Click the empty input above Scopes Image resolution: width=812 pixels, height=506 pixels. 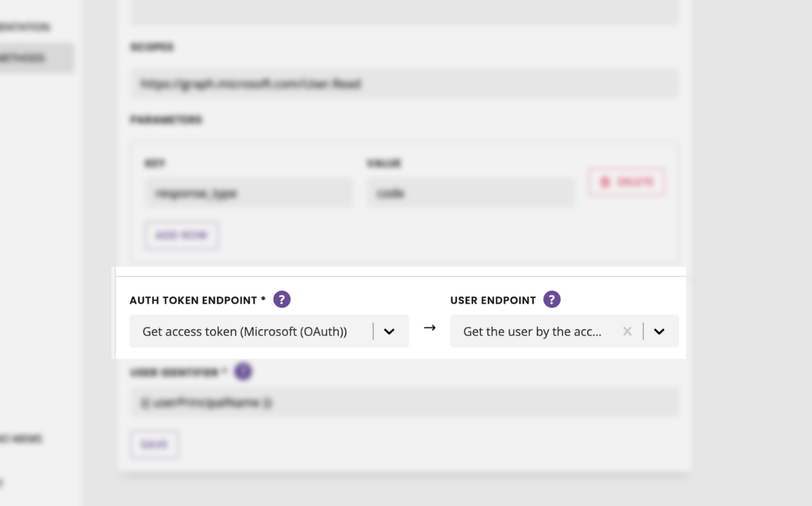(405, 12)
